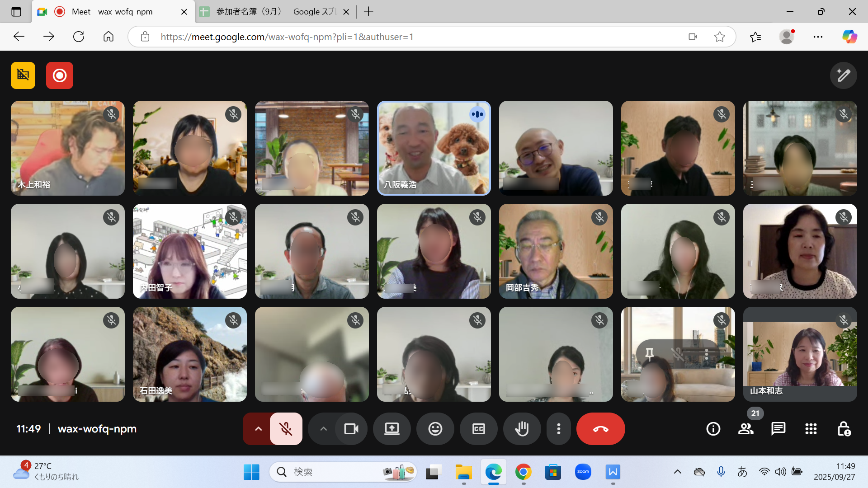Click the raise hand icon
The height and width of the screenshot is (488, 868).
pos(522,429)
